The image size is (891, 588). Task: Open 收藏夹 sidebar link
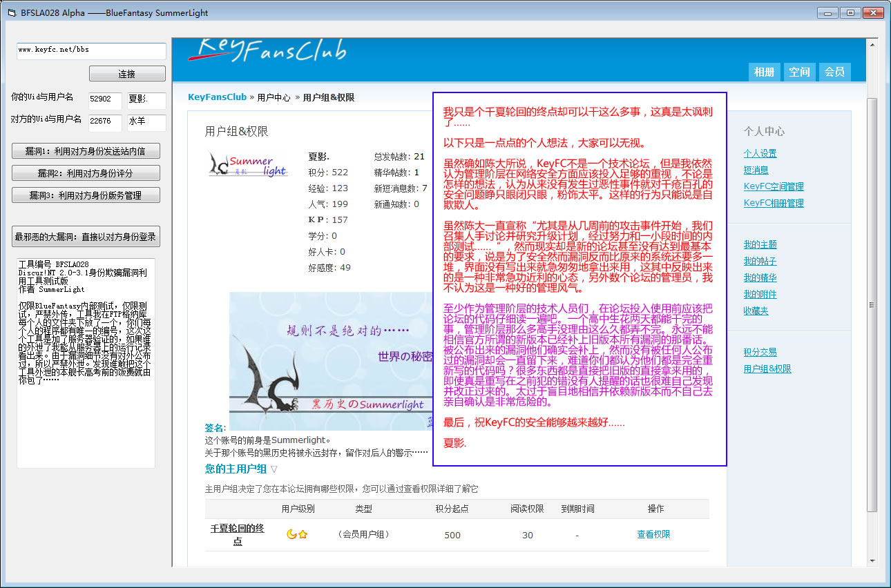tap(756, 311)
